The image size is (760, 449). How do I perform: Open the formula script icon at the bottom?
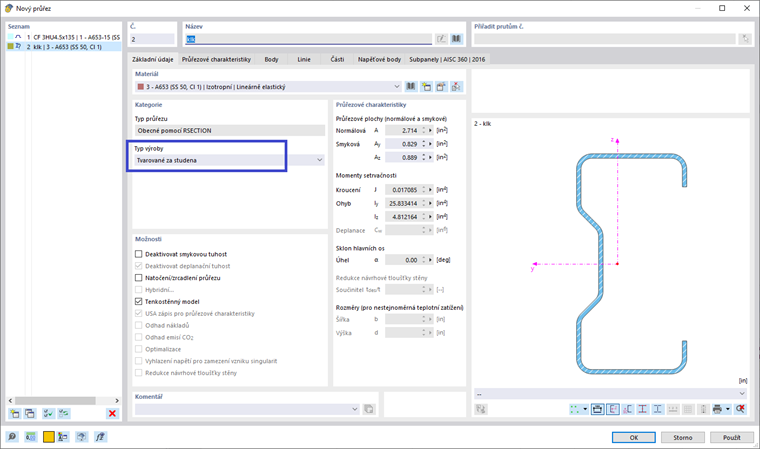click(x=100, y=437)
